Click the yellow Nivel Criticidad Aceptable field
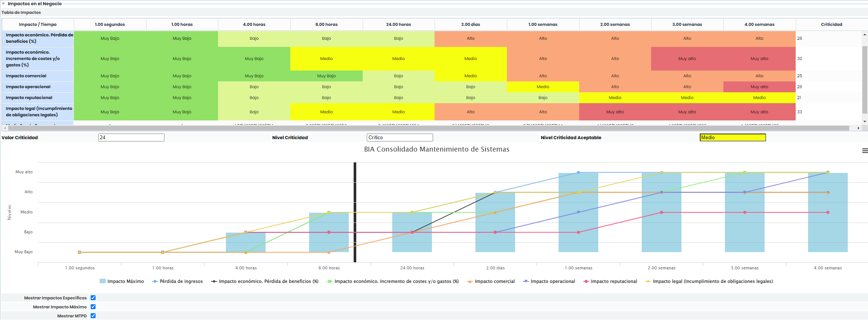The image size is (868, 320). coord(732,138)
